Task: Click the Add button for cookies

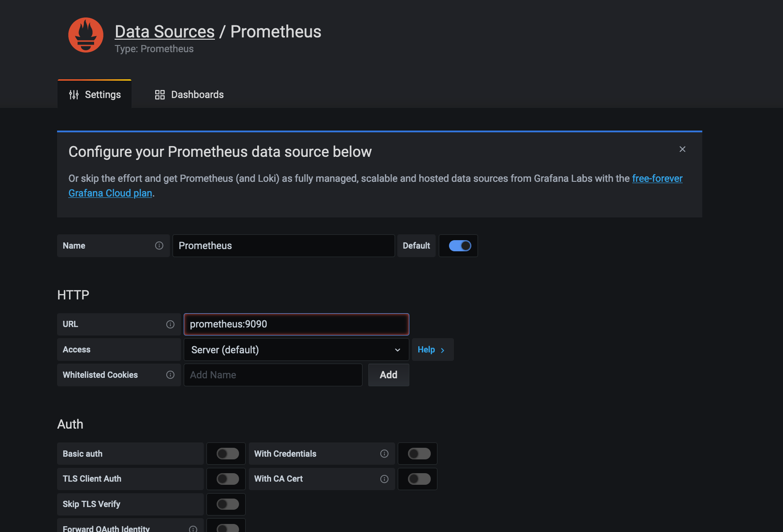Action: point(388,375)
